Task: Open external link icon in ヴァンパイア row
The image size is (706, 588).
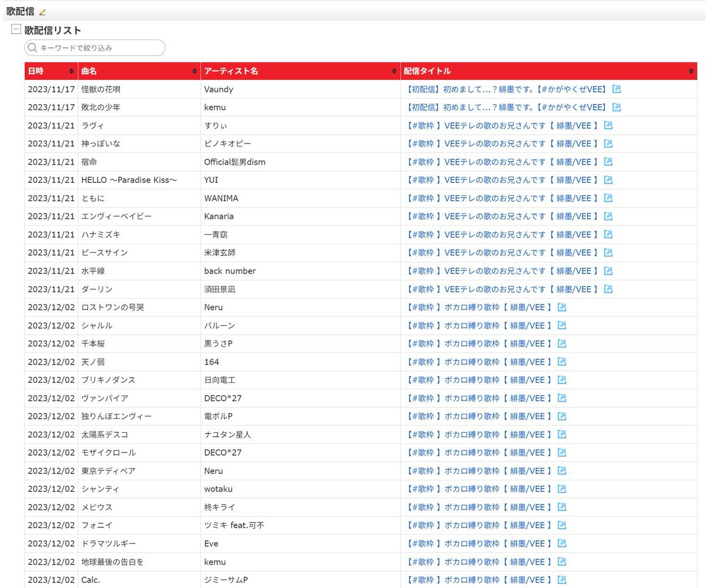Action: point(562,399)
